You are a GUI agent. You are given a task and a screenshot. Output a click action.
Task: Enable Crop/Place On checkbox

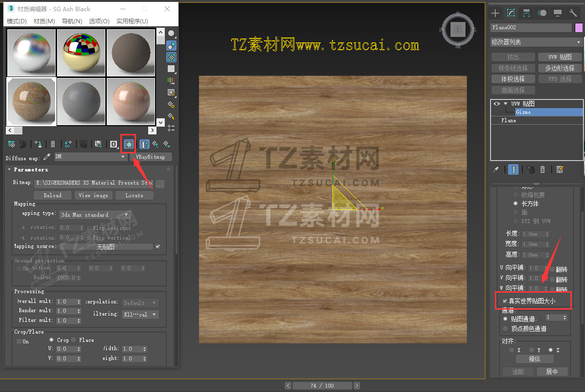(x=19, y=341)
